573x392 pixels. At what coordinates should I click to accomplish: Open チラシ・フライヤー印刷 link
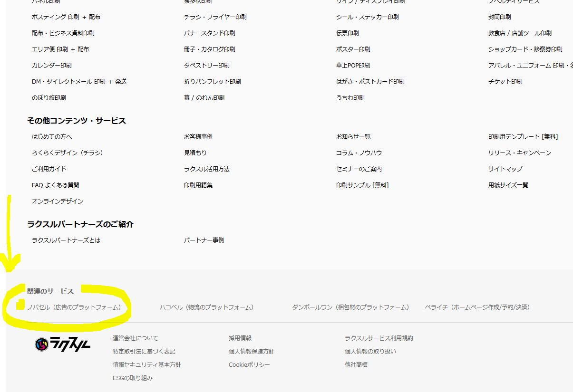click(x=215, y=17)
